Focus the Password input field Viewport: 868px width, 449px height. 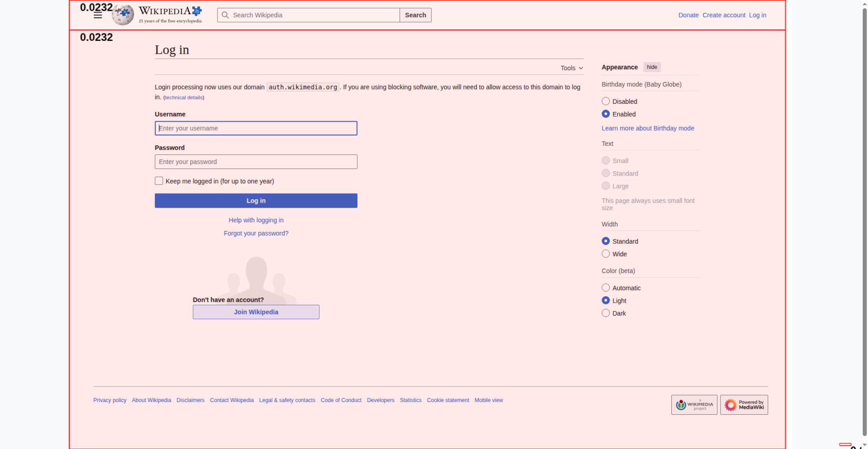pos(256,162)
